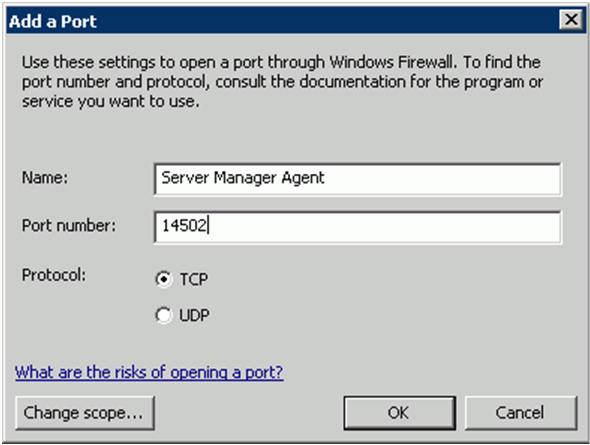Viewport: 590px width, 445px height.
Task: Click the Name: label
Action: pyautogui.click(x=45, y=178)
